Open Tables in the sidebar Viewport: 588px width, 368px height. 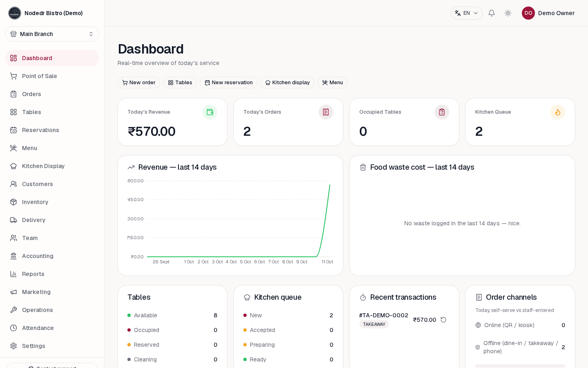(x=52, y=112)
